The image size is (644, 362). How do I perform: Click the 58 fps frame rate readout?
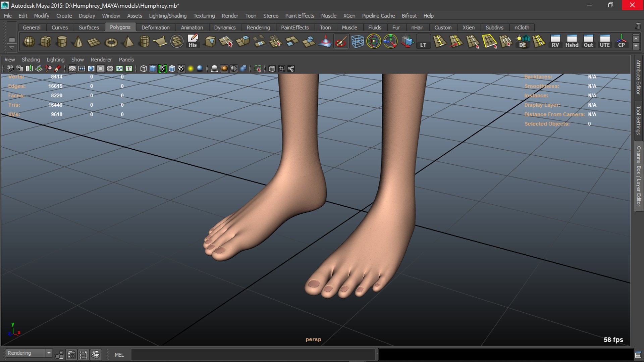pyautogui.click(x=613, y=340)
